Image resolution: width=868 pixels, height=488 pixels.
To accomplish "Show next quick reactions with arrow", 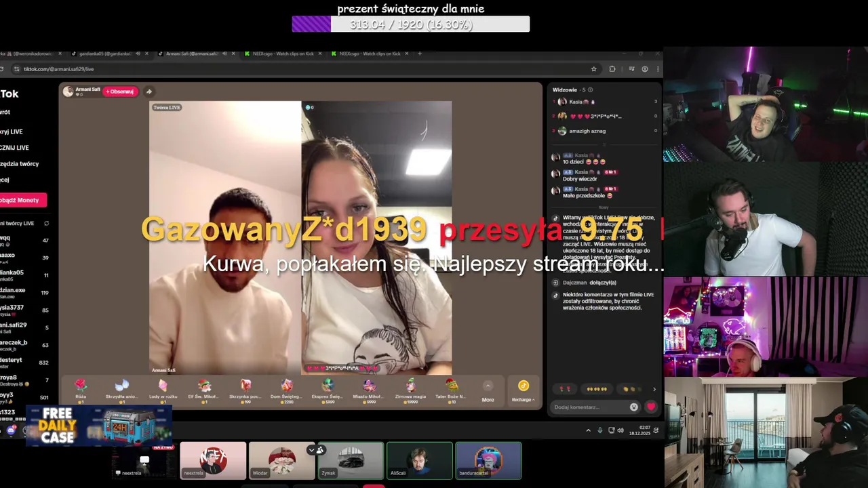I will [654, 389].
